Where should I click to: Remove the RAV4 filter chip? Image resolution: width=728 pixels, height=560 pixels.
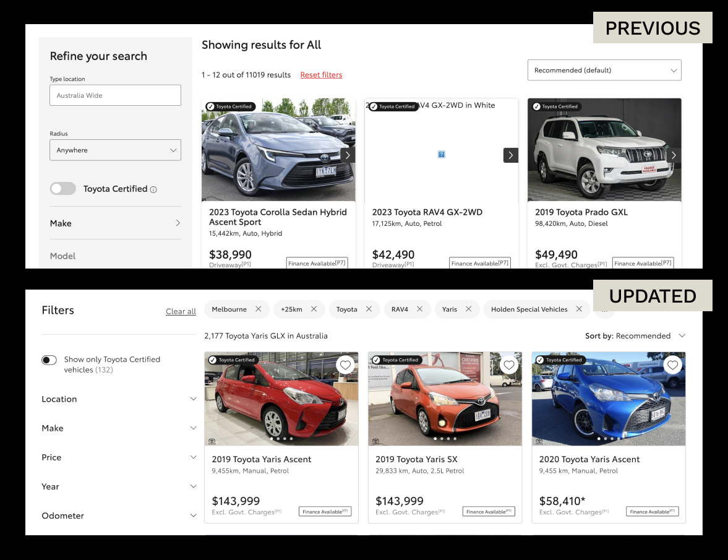[x=420, y=309]
